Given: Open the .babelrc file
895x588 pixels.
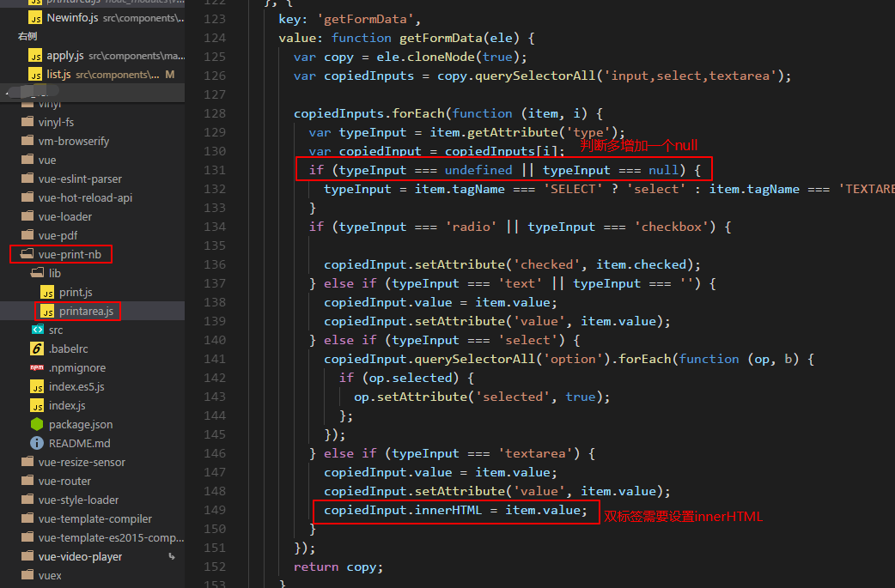Looking at the screenshot, I should 69,349.
